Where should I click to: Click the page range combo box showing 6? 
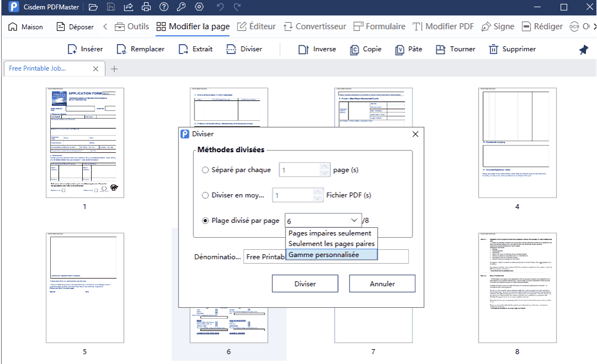pos(323,221)
